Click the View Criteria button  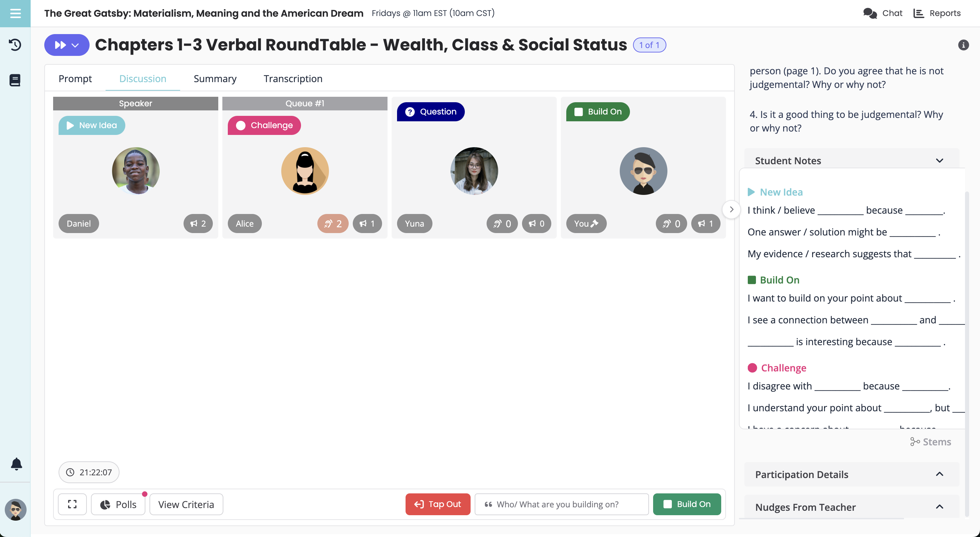click(186, 504)
